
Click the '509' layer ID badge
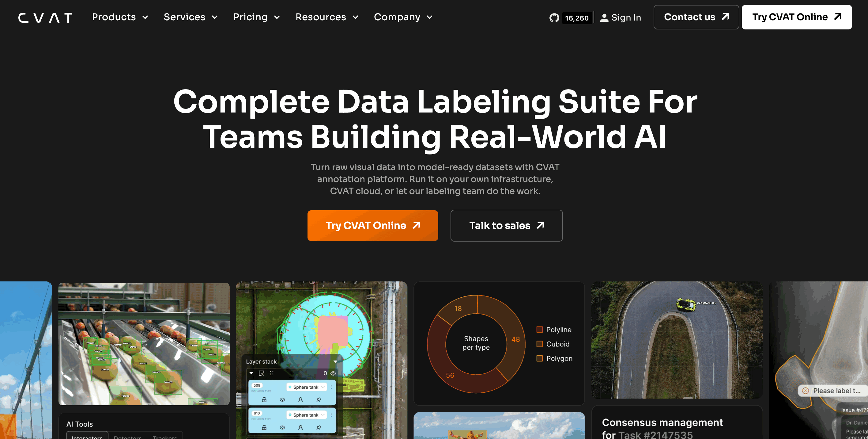(x=257, y=385)
